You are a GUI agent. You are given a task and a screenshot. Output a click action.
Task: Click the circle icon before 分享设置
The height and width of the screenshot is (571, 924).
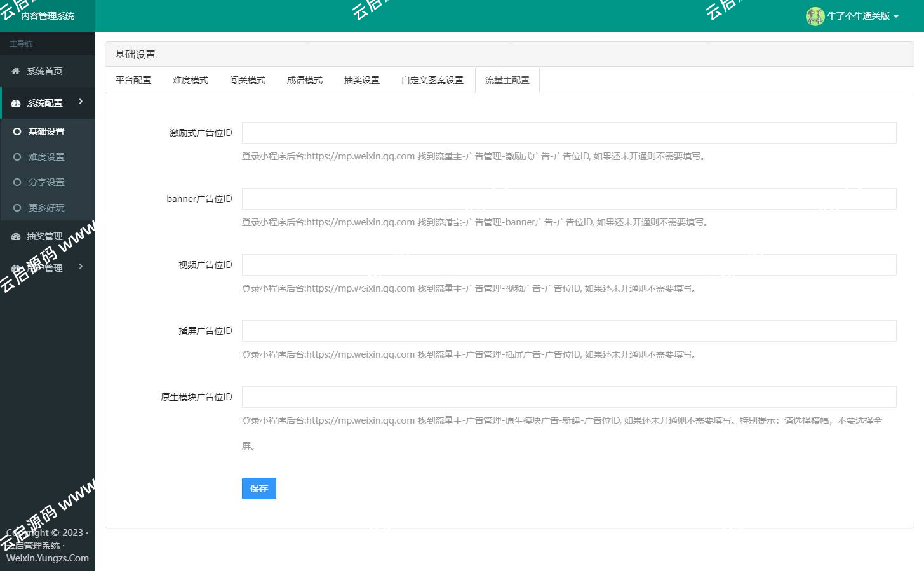[x=18, y=182]
